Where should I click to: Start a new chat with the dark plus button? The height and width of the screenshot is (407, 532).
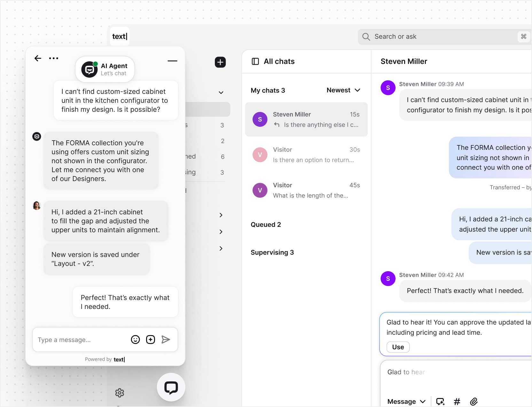pyautogui.click(x=220, y=62)
